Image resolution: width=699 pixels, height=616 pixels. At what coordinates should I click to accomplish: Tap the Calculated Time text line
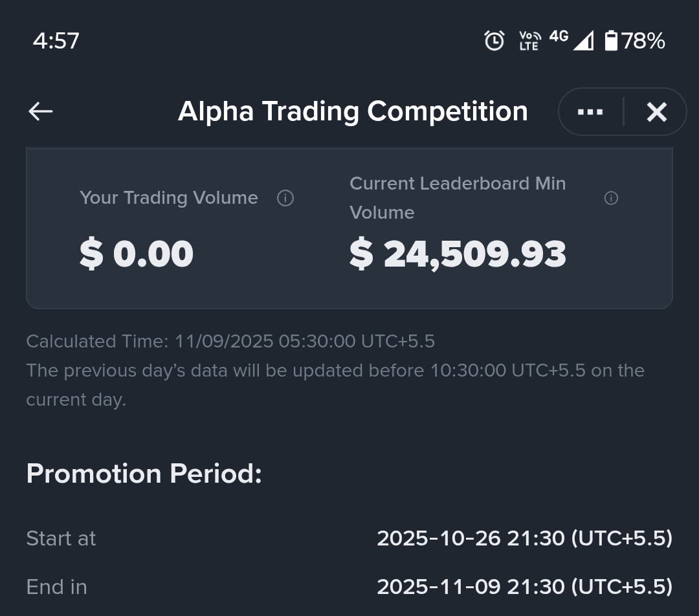230,342
